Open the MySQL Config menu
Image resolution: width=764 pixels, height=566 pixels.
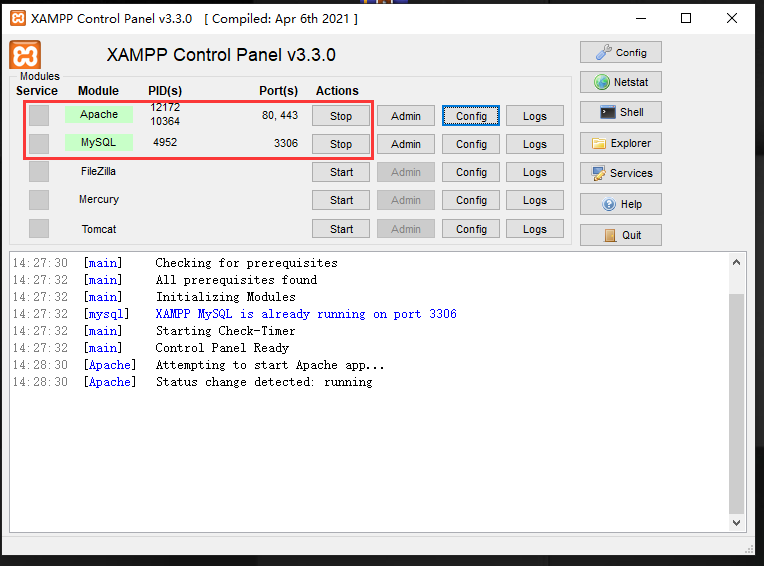coord(471,144)
